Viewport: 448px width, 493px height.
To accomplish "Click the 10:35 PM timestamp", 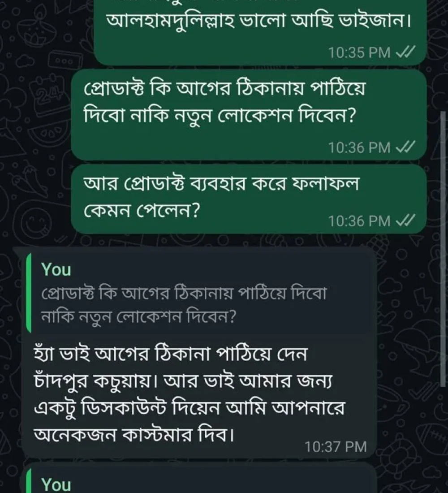I will (x=359, y=52).
